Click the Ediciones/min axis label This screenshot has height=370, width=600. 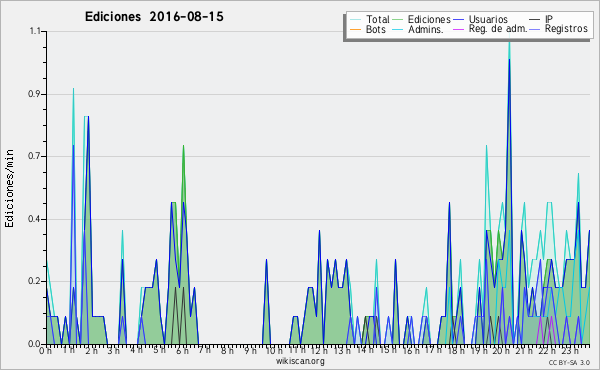click(x=9, y=189)
